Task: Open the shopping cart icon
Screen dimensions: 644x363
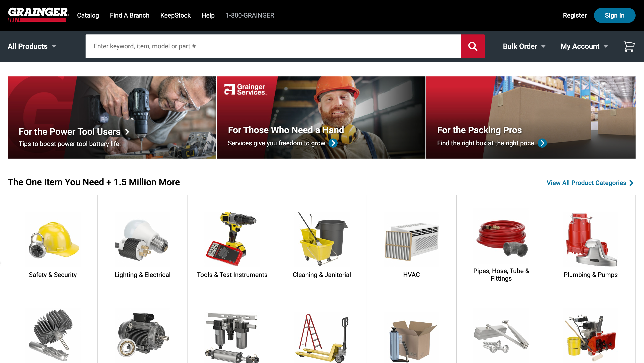Action: [629, 46]
